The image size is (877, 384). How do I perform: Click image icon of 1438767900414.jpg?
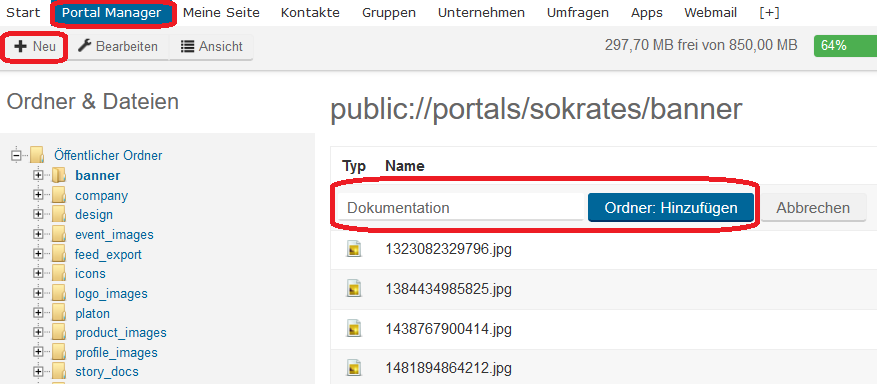(x=353, y=328)
